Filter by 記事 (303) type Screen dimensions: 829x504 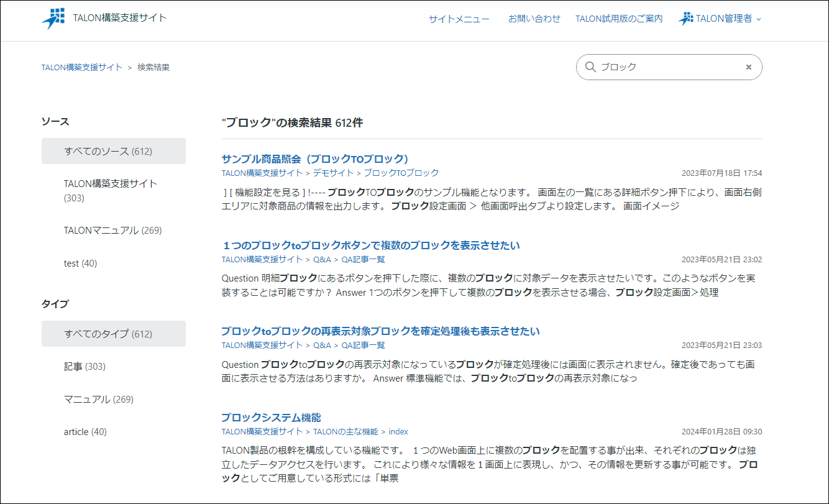coord(114,367)
